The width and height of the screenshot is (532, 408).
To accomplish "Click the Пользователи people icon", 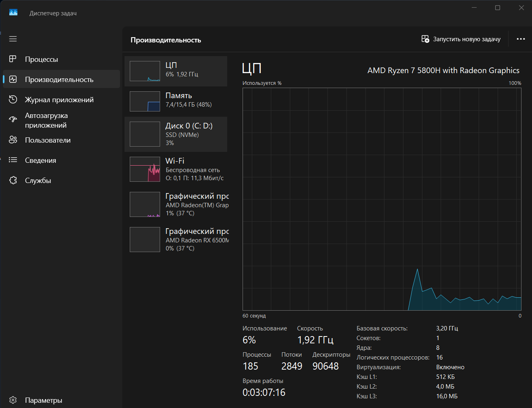I will [x=13, y=140].
